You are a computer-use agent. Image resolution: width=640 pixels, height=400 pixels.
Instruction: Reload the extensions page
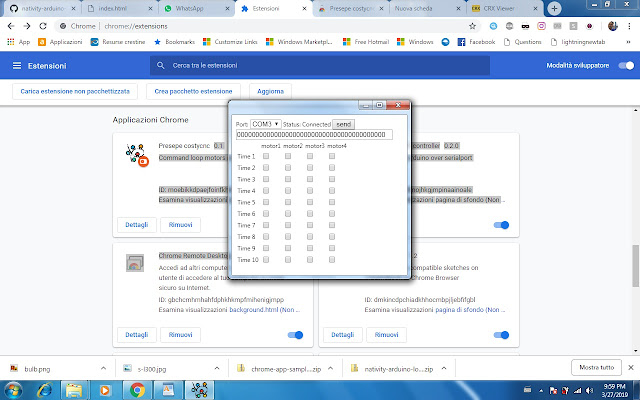43,26
